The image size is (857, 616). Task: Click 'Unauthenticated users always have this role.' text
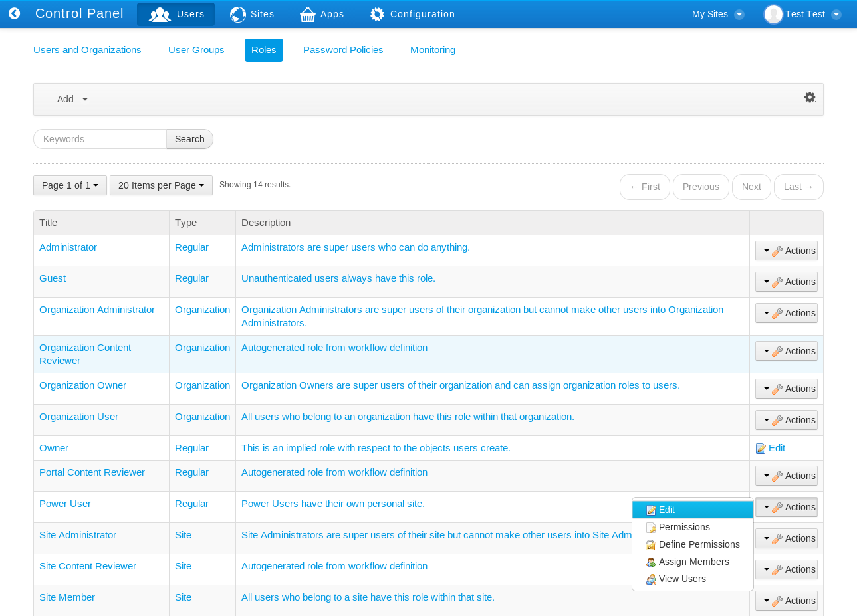(338, 278)
